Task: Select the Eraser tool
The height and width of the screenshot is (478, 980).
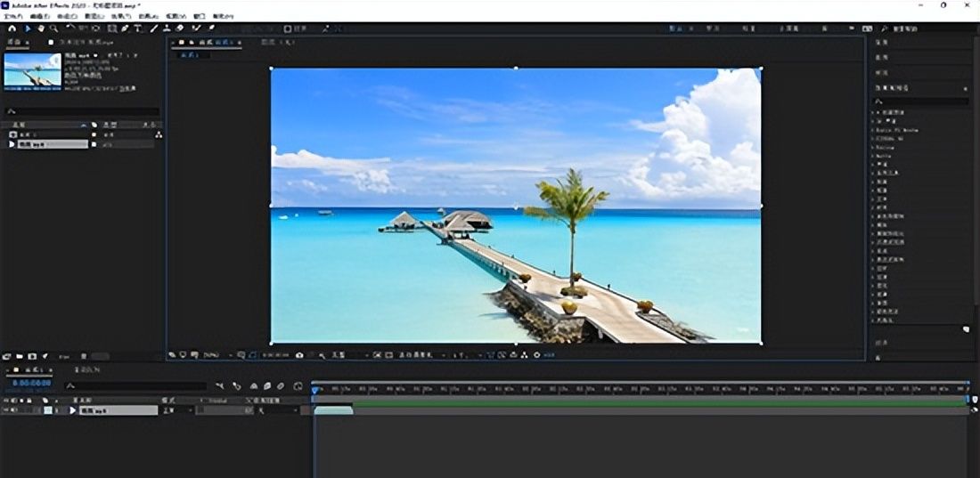Action: (x=180, y=28)
